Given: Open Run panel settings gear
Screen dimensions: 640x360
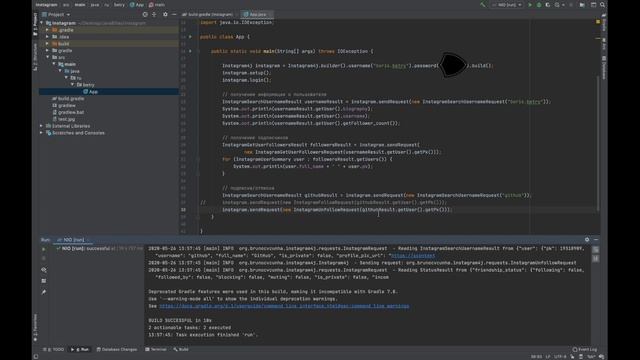Looking at the screenshot, I should (x=587, y=240).
